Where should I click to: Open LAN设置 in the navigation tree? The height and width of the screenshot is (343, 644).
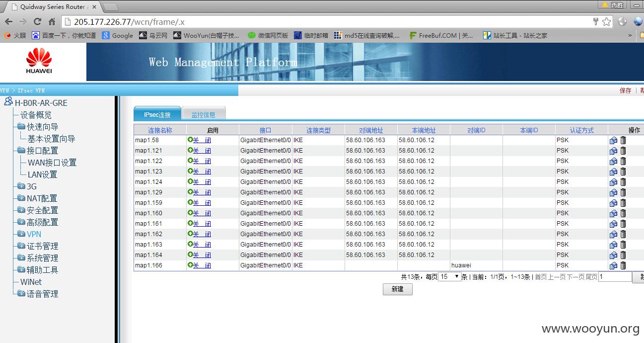pos(42,174)
